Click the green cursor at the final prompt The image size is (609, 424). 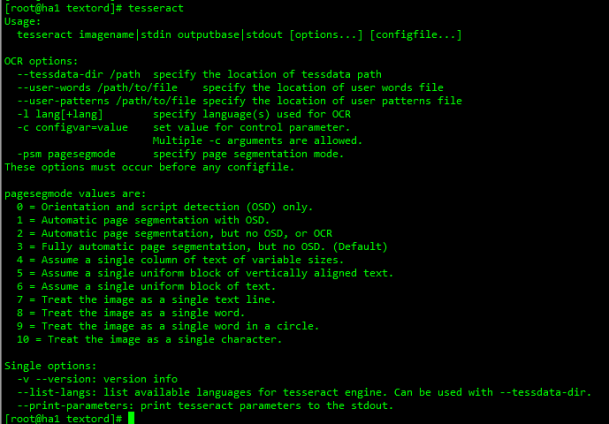click(x=131, y=417)
